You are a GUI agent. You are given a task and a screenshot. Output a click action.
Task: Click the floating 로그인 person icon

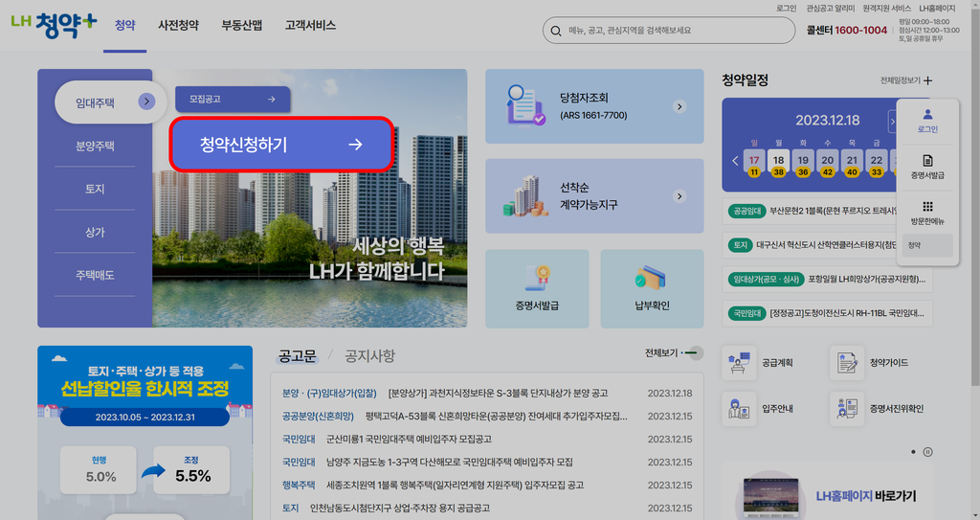click(x=927, y=115)
